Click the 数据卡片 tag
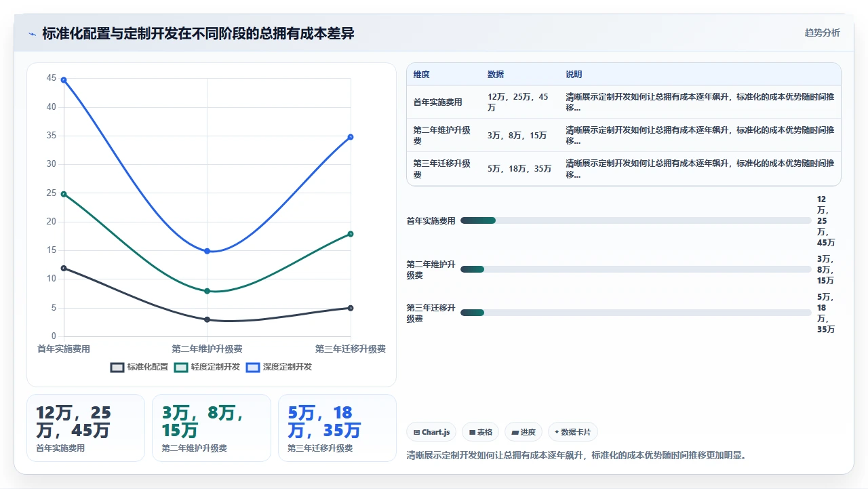This screenshot has width=868, height=489. [x=572, y=432]
